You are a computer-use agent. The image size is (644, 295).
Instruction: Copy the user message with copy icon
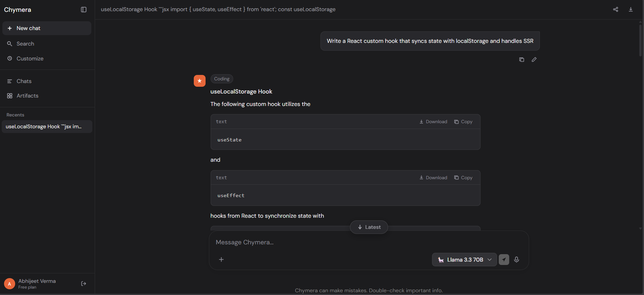tap(522, 60)
